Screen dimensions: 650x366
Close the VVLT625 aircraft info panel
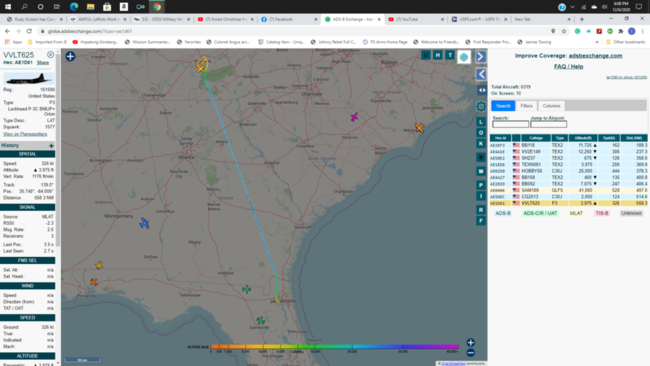pyautogui.click(x=51, y=55)
